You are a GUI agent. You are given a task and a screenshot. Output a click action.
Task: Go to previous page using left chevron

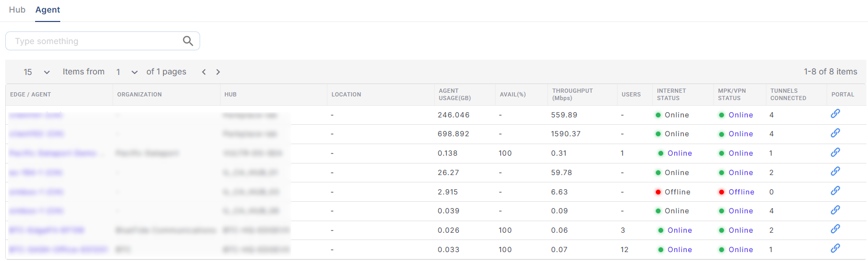pyautogui.click(x=204, y=72)
